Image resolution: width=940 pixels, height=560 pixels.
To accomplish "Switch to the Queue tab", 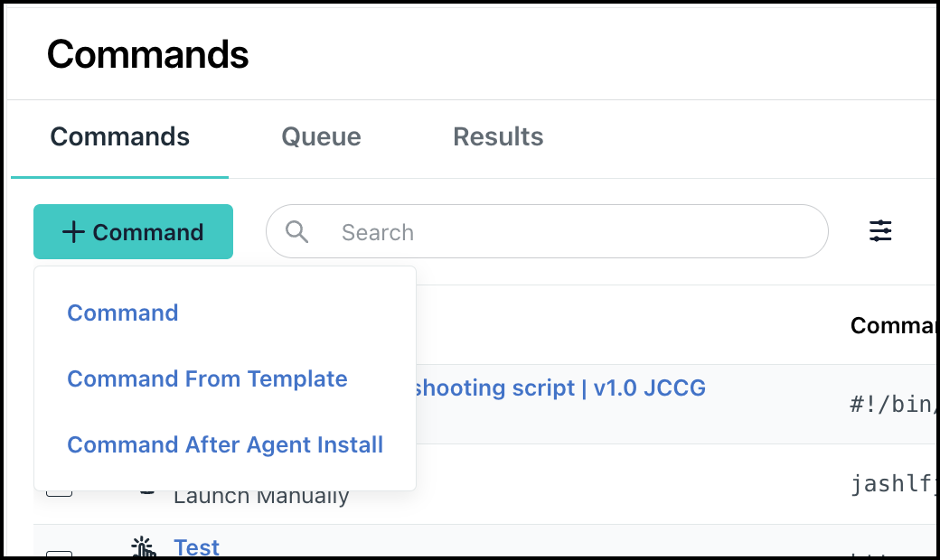I will [x=321, y=137].
